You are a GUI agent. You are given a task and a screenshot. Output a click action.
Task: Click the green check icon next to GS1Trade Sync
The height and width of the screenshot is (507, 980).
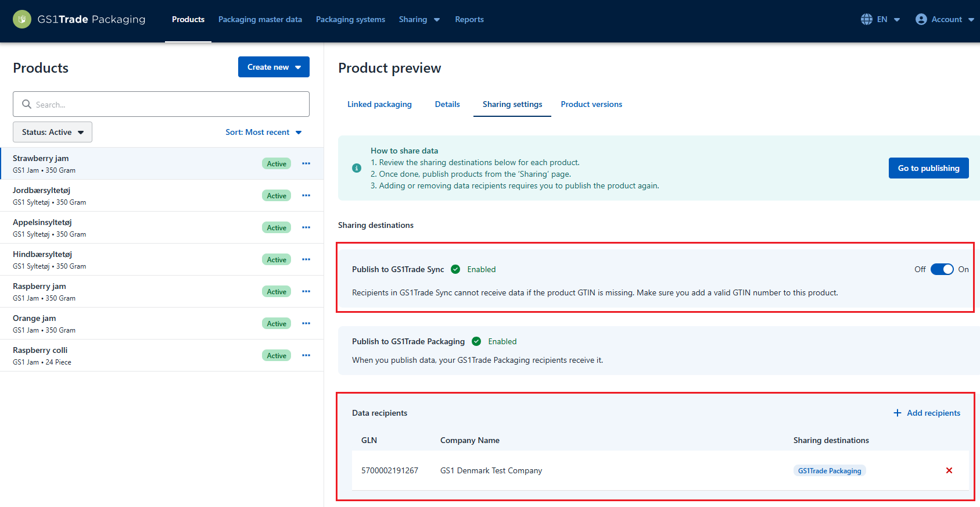pos(455,269)
